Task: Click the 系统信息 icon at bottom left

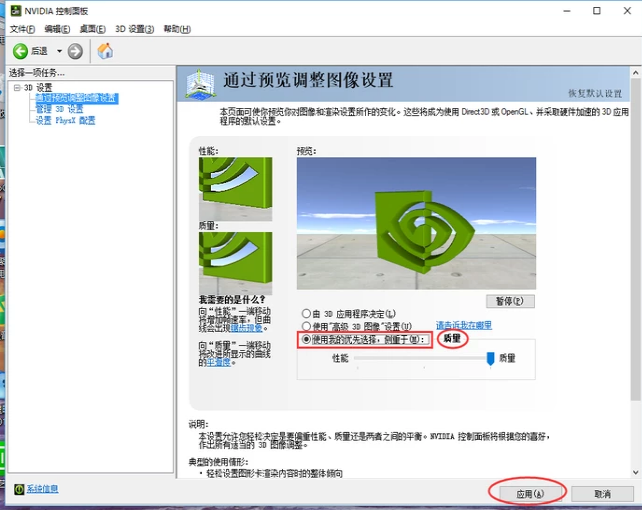Action: pos(18,489)
